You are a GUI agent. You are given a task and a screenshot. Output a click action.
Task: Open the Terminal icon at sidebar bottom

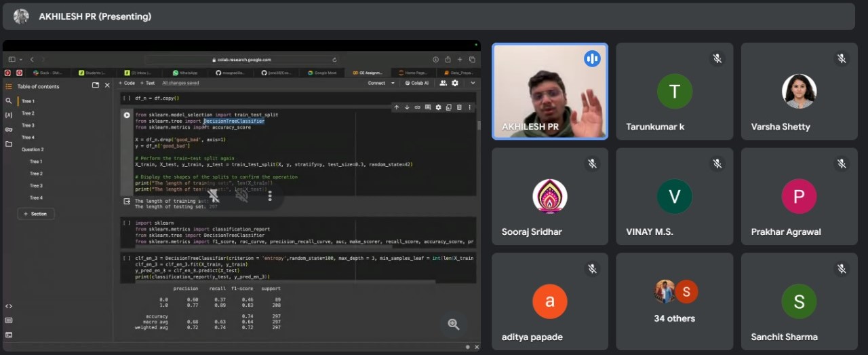coord(9,335)
